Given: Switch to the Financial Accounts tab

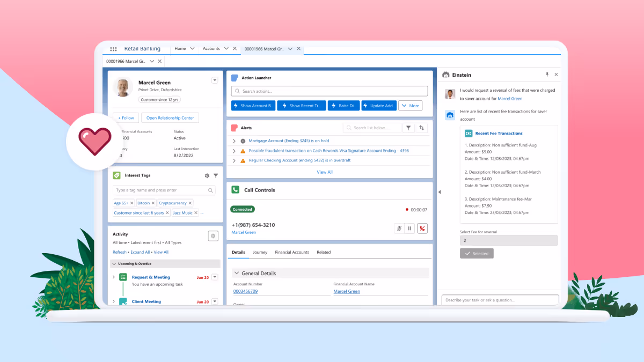Looking at the screenshot, I should (292, 252).
